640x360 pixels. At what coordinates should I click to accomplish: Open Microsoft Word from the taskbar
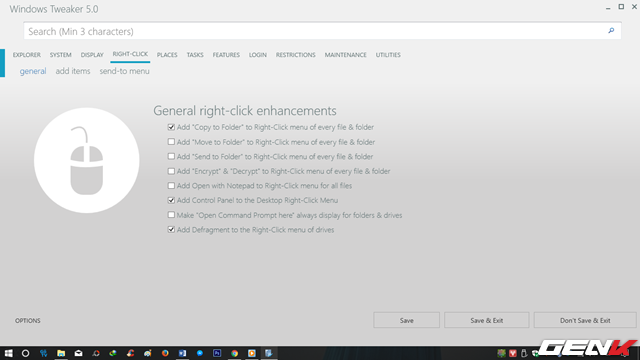coord(182,353)
